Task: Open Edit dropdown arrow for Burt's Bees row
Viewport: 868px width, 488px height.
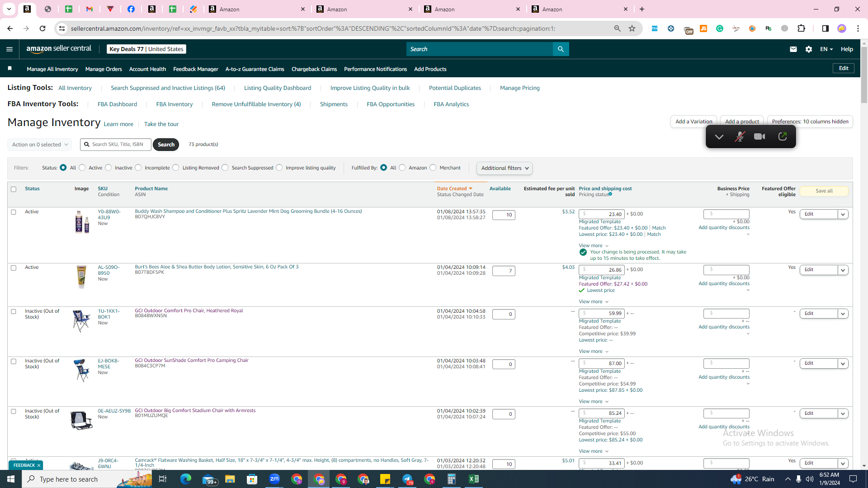Action: click(843, 270)
